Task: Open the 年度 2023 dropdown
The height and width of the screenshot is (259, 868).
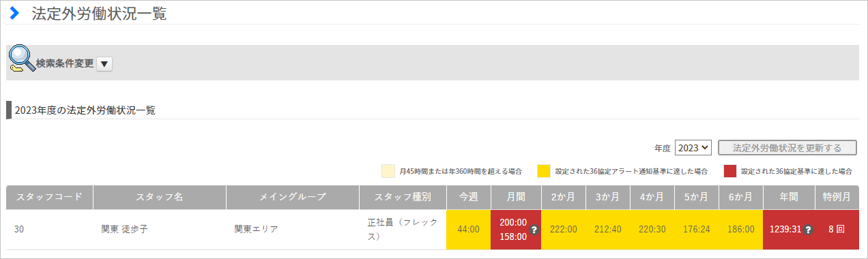Action: (693, 147)
